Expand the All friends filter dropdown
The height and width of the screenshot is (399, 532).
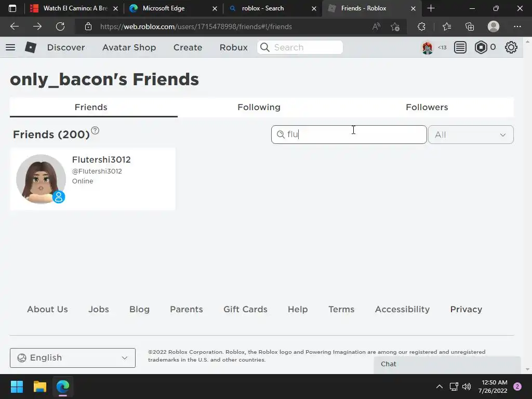[471, 135]
